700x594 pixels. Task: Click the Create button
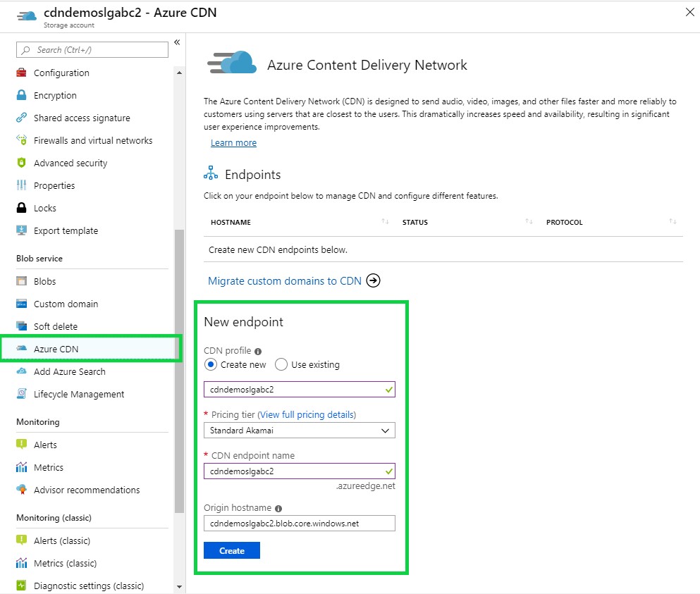coord(231,550)
